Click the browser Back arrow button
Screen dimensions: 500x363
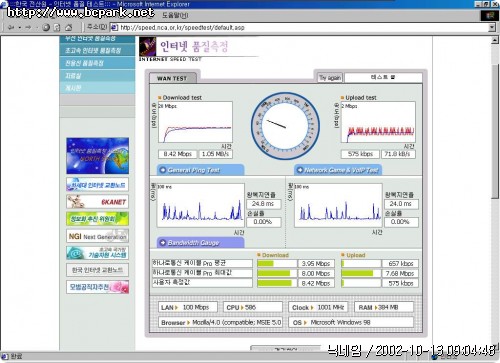[x=11, y=27]
